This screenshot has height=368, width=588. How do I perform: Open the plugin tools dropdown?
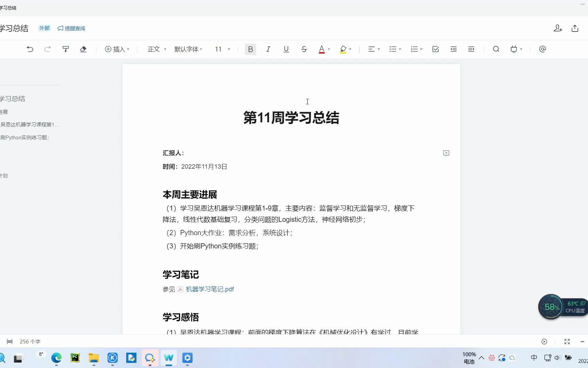coord(516,49)
